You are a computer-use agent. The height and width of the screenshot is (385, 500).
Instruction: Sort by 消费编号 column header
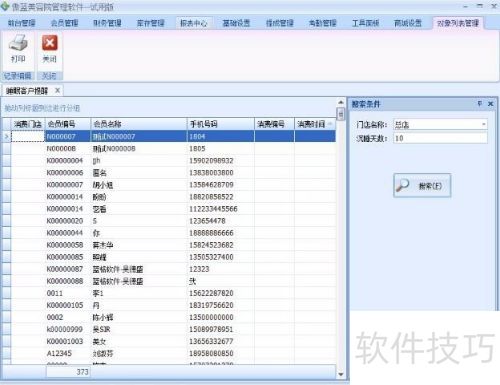click(x=274, y=124)
